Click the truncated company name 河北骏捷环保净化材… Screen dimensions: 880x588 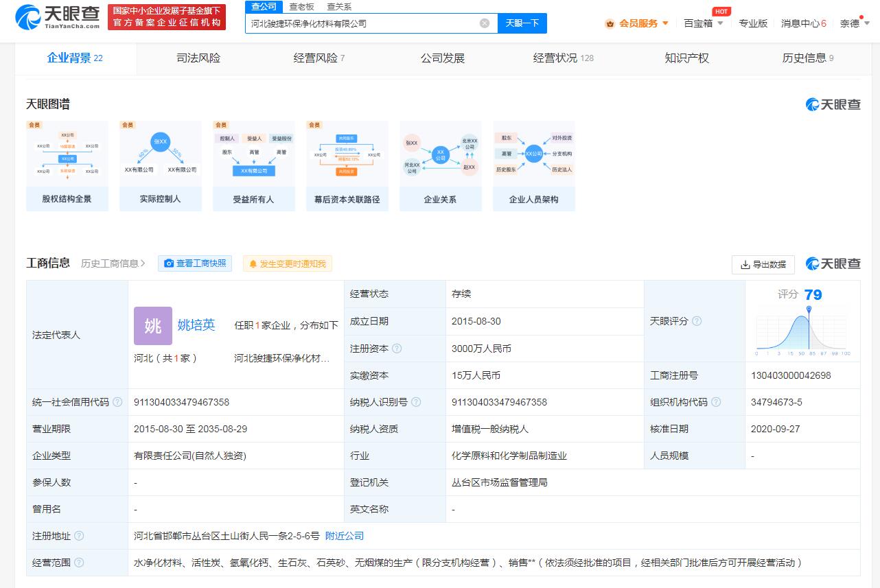point(282,358)
